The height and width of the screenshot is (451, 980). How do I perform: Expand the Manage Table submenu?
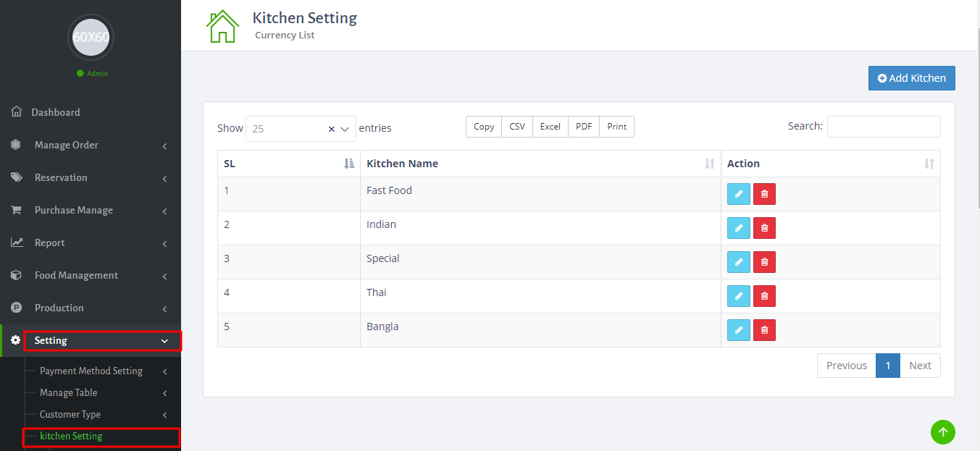[x=70, y=392]
